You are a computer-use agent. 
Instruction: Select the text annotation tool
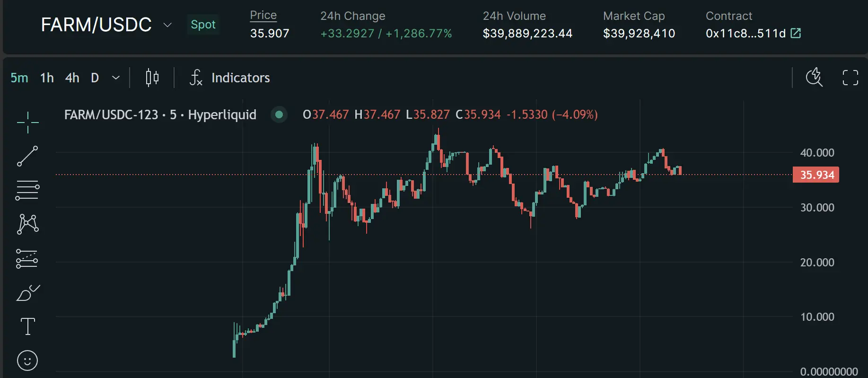point(27,326)
